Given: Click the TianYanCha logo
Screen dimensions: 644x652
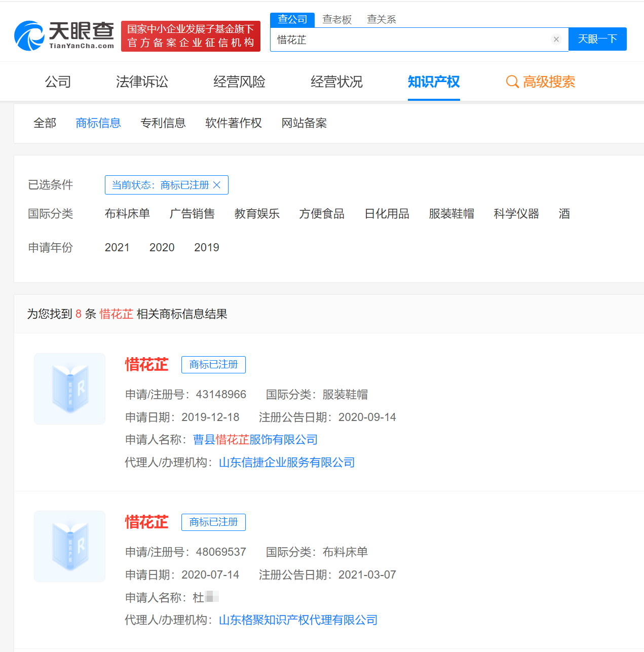Looking at the screenshot, I should pyautogui.click(x=64, y=36).
